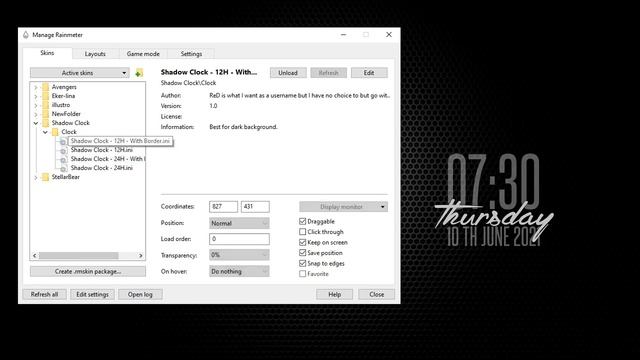Select Shadow Clock - 24H.ini in tree
Image resolution: width=640 pixels, height=360 pixels.
pyautogui.click(x=102, y=168)
